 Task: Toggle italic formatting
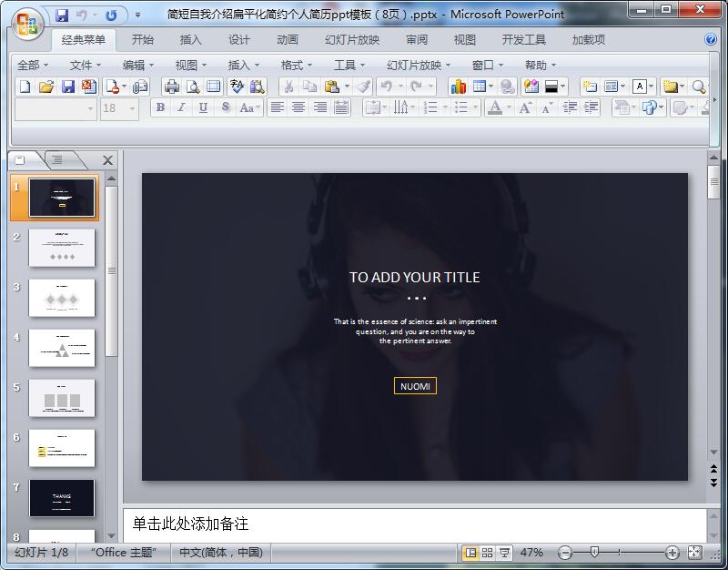click(181, 107)
